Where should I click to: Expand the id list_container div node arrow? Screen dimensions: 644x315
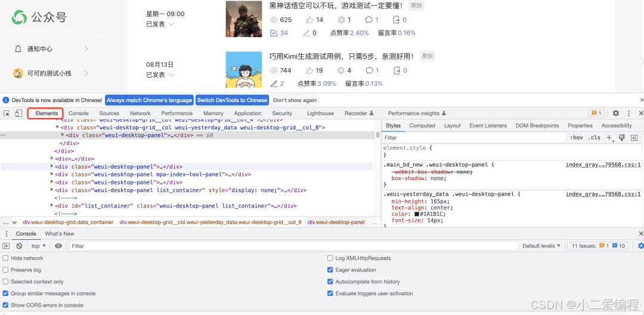(x=52, y=206)
